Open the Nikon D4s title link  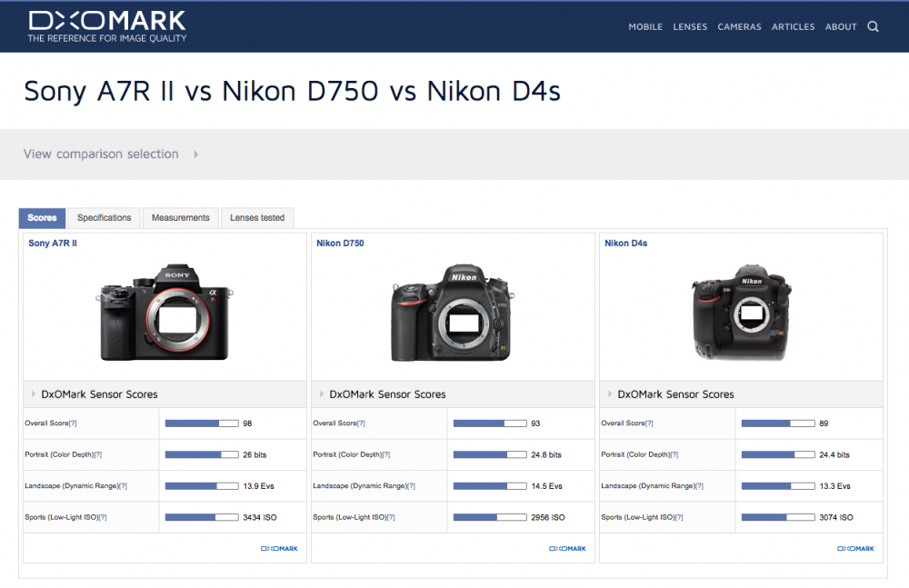pyautogui.click(x=626, y=244)
